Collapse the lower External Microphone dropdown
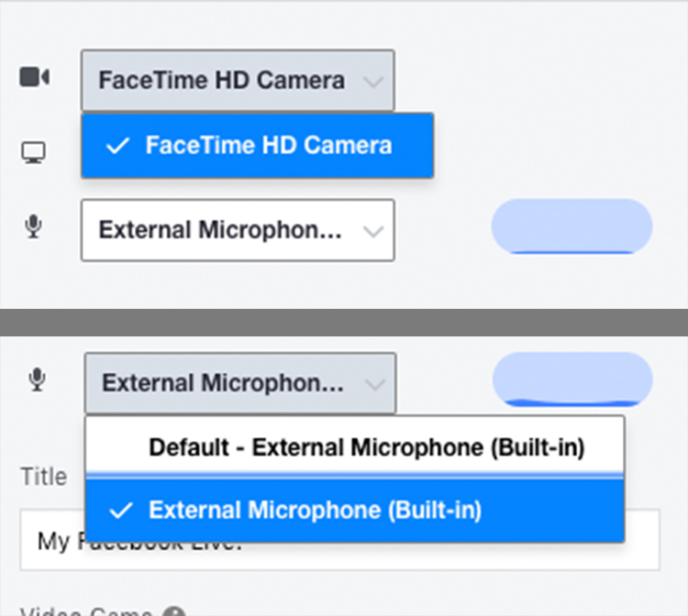 (223, 383)
